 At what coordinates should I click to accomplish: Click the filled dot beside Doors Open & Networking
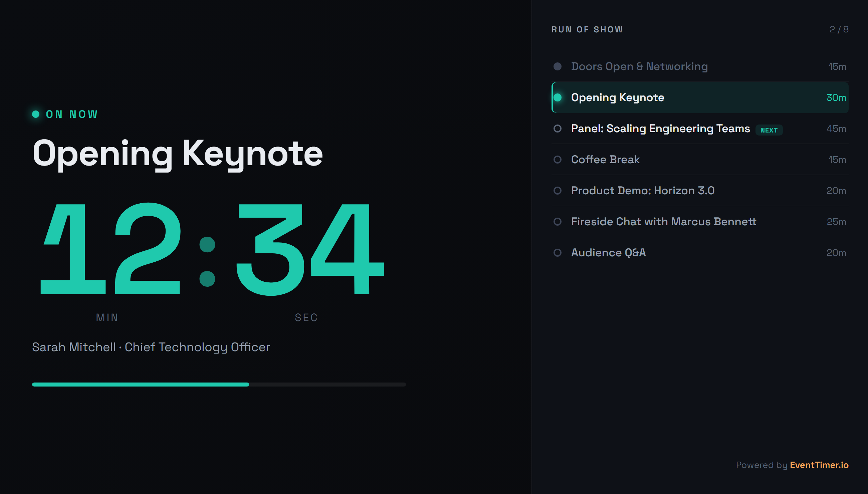tap(557, 66)
